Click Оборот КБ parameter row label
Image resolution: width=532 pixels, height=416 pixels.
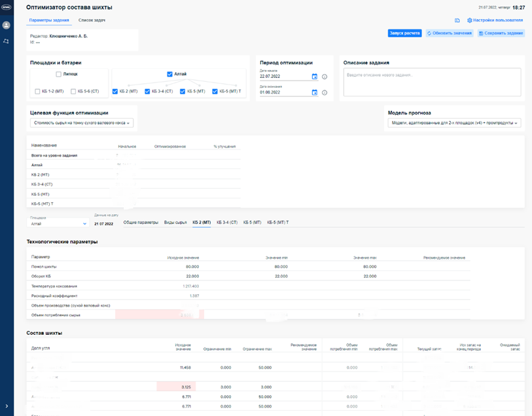[x=41, y=276]
